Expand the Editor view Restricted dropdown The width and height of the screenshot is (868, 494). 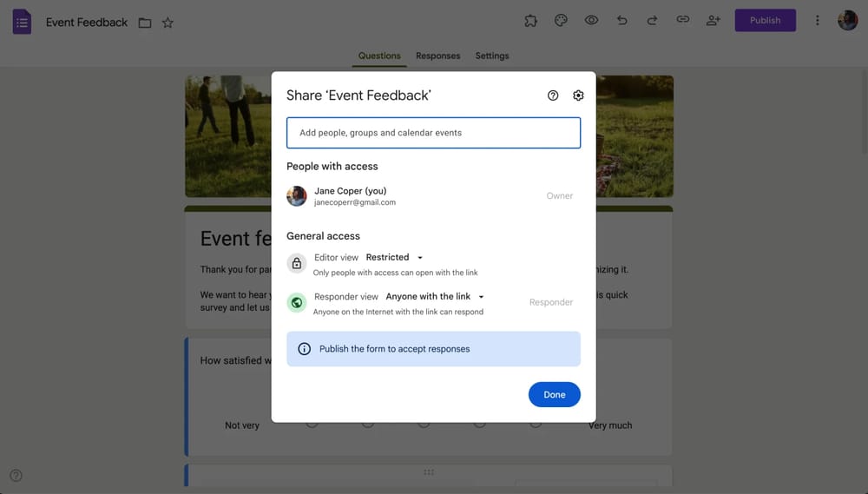(394, 258)
